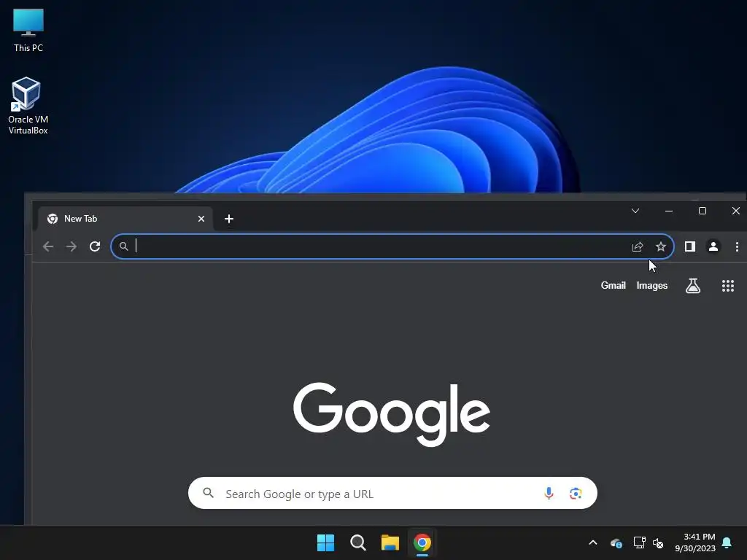Open the Windows Start menu
The width and height of the screenshot is (747, 560).
(326, 542)
